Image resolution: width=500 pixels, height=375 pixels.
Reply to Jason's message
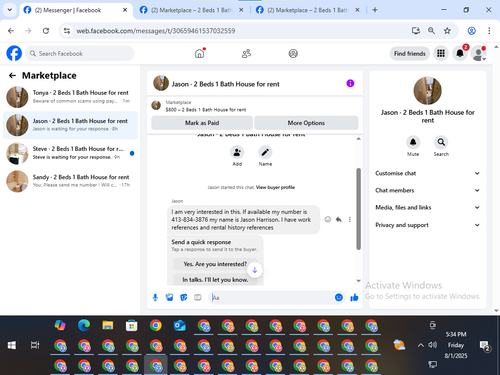(339, 219)
